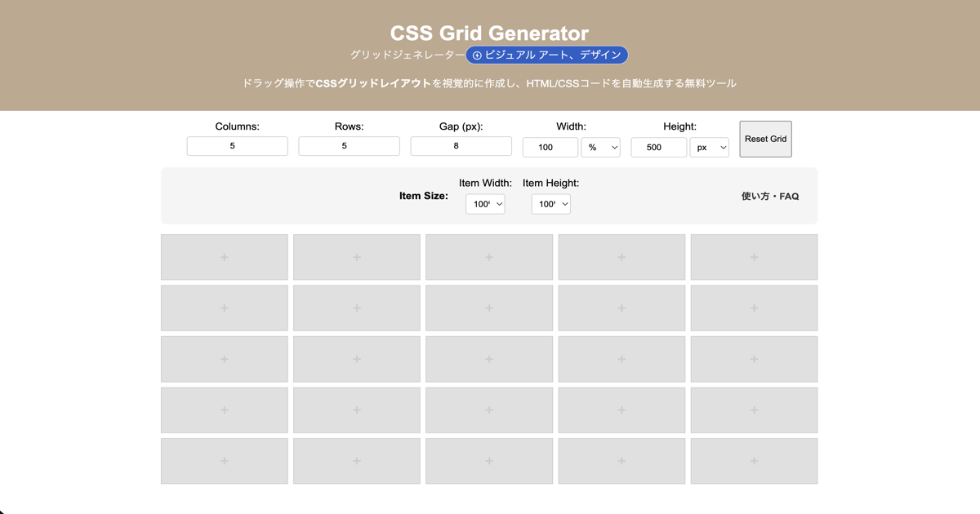Viewport: 980px width, 514px height.
Task: Click the Gap (px): label
Action: click(461, 126)
